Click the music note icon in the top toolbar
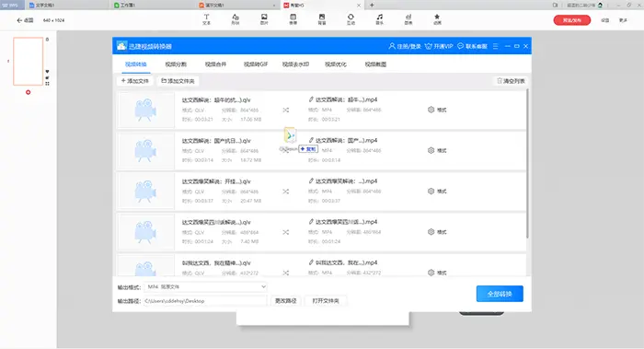644x349 pixels. (379, 17)
